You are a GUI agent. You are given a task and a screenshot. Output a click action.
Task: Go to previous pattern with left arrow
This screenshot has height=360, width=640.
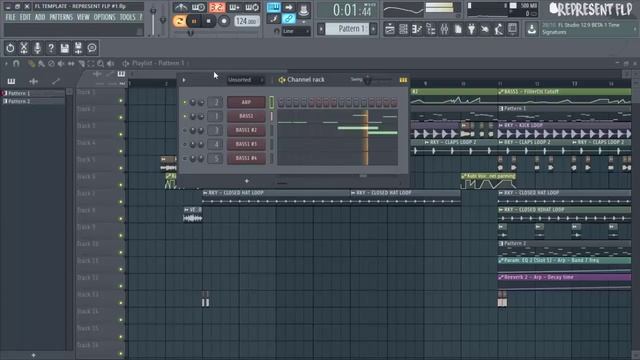(321, 29)
